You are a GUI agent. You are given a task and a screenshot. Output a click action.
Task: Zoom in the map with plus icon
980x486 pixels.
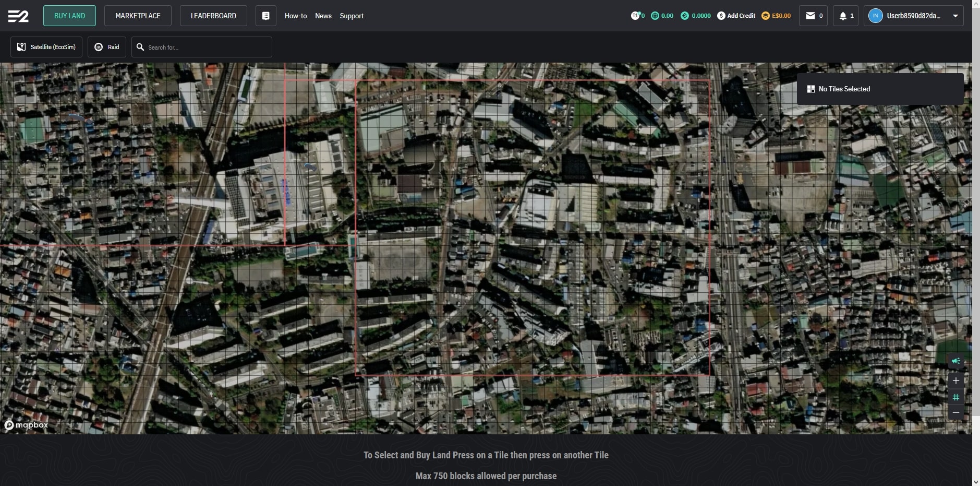tap(955, 381)
